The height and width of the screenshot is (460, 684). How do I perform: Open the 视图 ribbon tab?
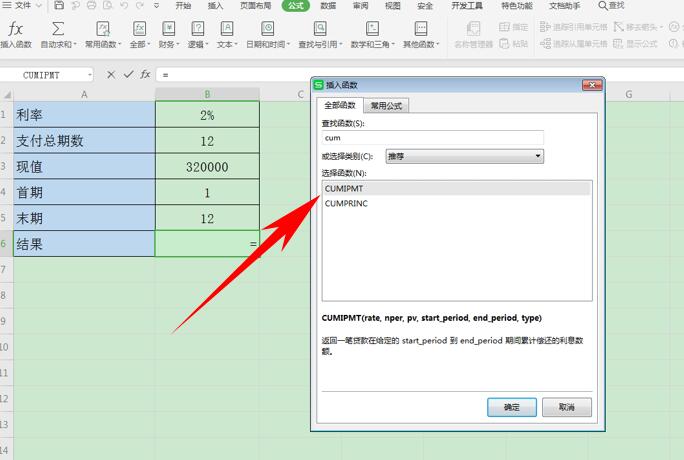(393, 6)
